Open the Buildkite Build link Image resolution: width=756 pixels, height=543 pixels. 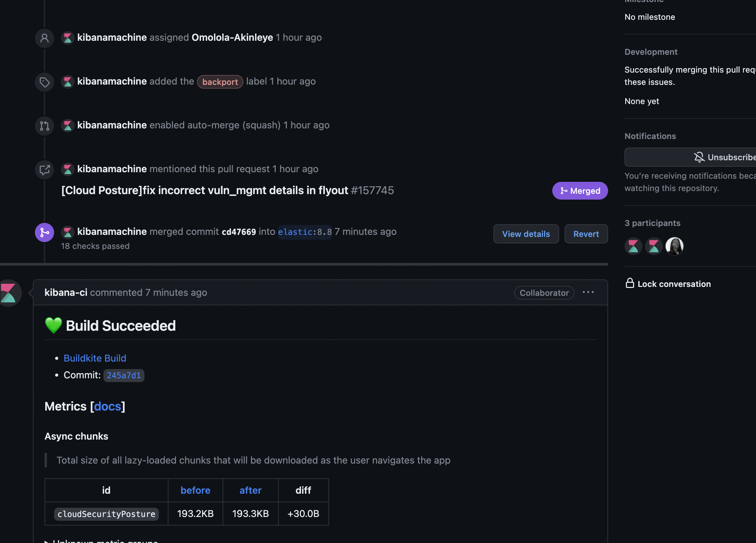(x=94, y=358)
